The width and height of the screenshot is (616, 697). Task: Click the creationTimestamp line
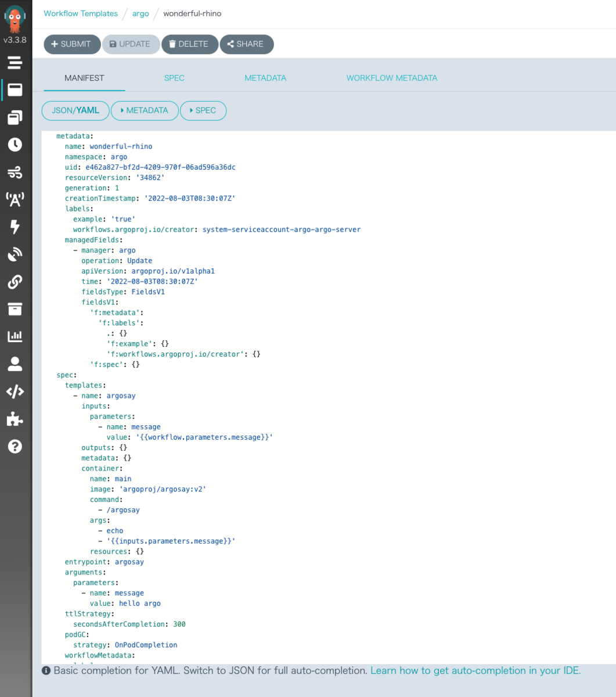tap(150, 199)
